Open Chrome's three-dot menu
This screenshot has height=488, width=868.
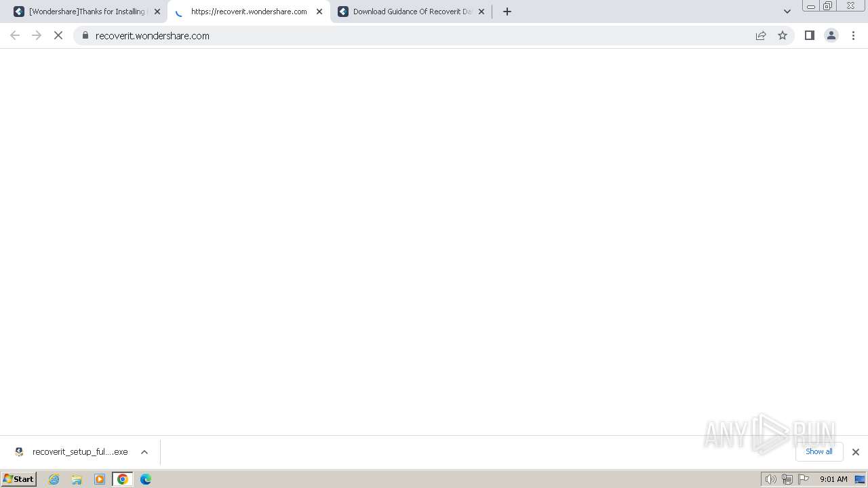(854, 35)
